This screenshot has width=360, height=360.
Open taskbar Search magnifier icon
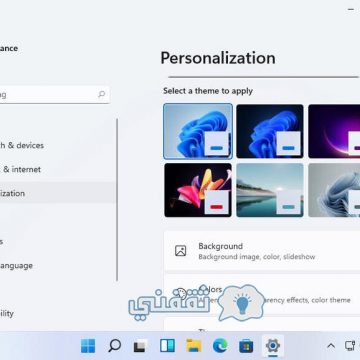point(114,346)
